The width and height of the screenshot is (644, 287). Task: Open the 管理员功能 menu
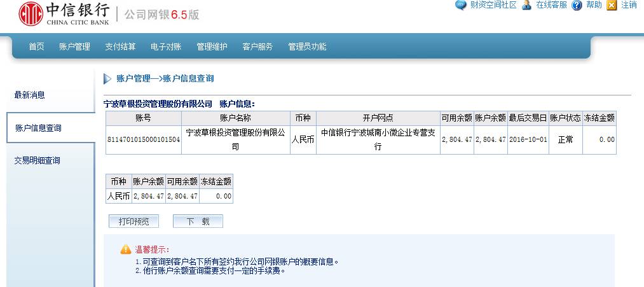point(307,47)
